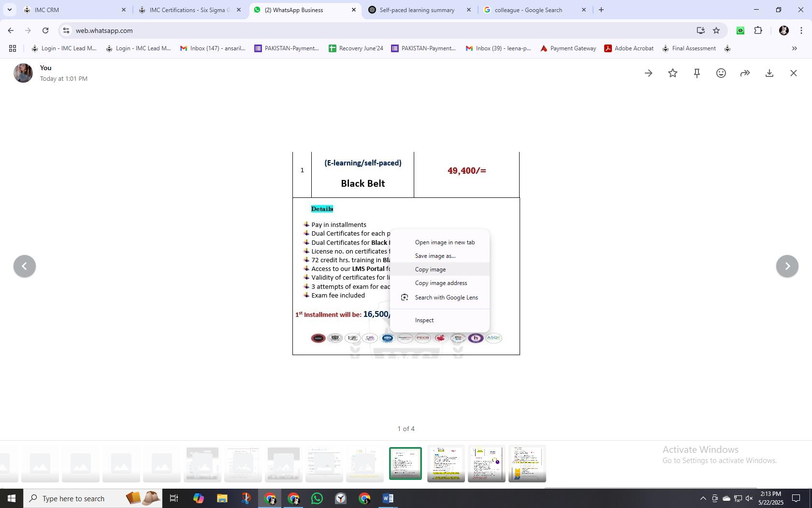Go to the next media item
This screenshot has width=812, height=508.
(787, 266)
